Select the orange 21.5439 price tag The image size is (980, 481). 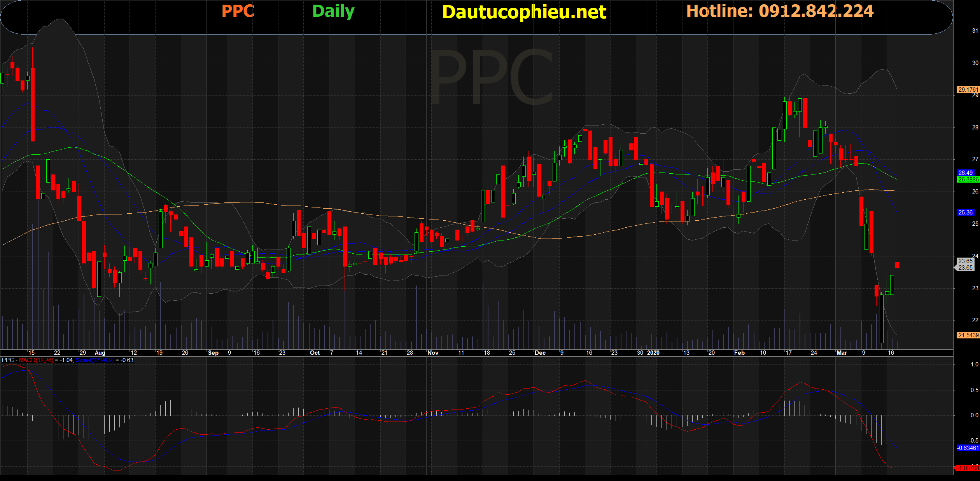pos(968,335)
